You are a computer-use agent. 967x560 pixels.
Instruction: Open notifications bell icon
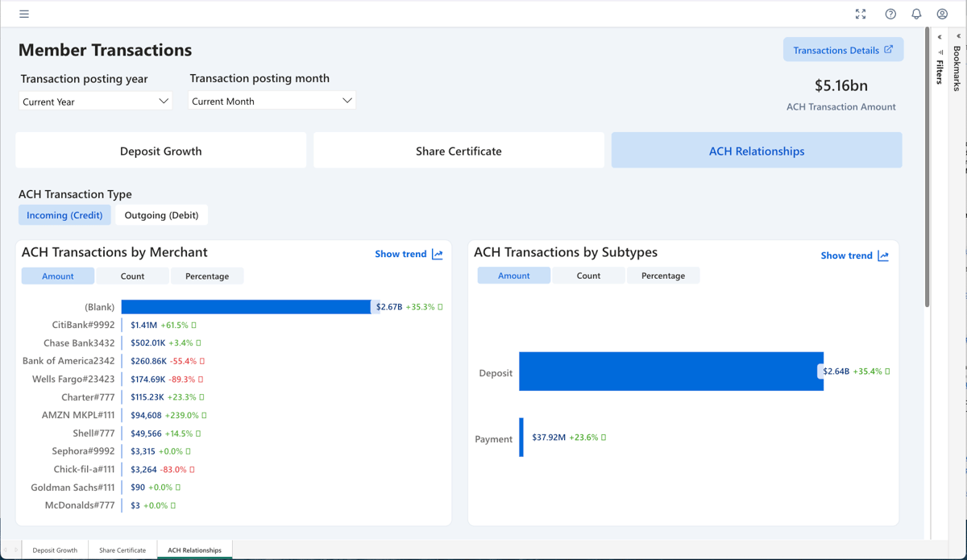[x=916, y=14]
